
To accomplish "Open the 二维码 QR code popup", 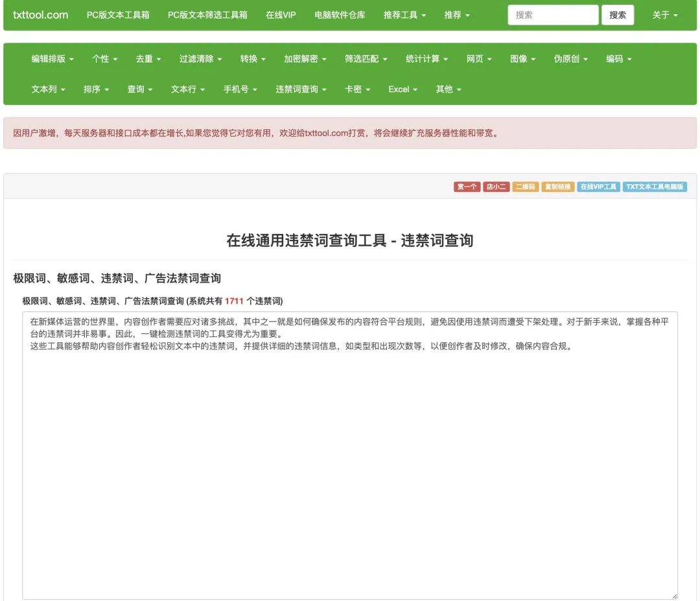I will point(525,186).
